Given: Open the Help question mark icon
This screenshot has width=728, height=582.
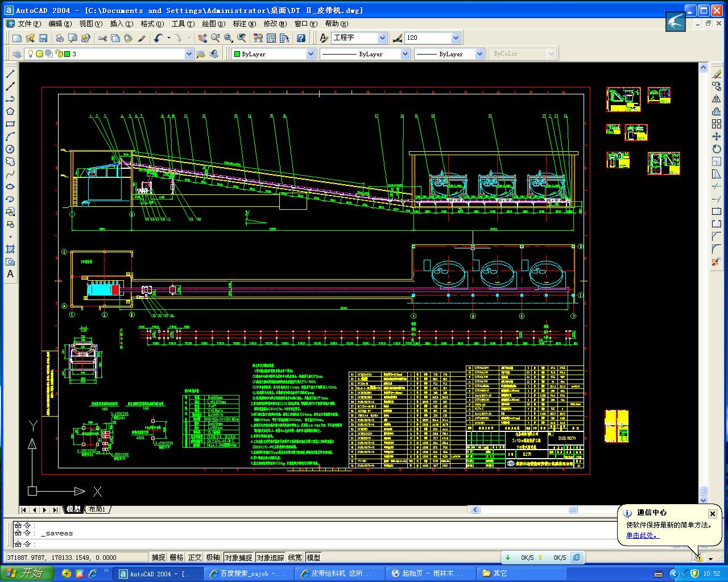Looking at the screenshot, I should [x=301, y=38].
